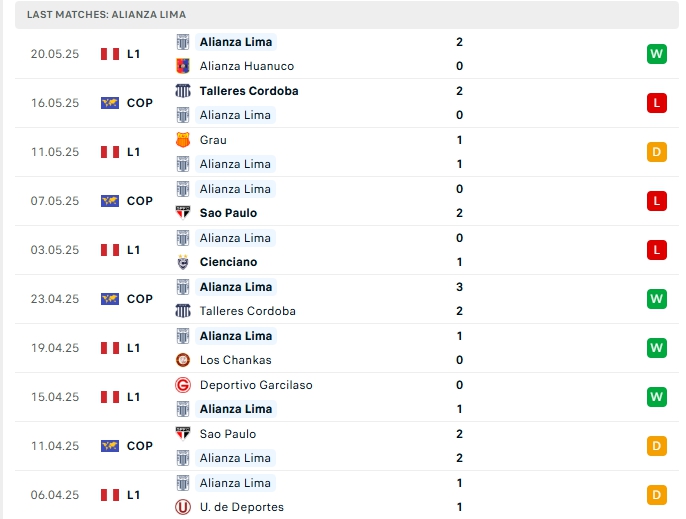Click the Talleres Cordoba crest, 16.05.25 match
The height and width of the screenshot is (519, 686).
[x=183, y=91]
